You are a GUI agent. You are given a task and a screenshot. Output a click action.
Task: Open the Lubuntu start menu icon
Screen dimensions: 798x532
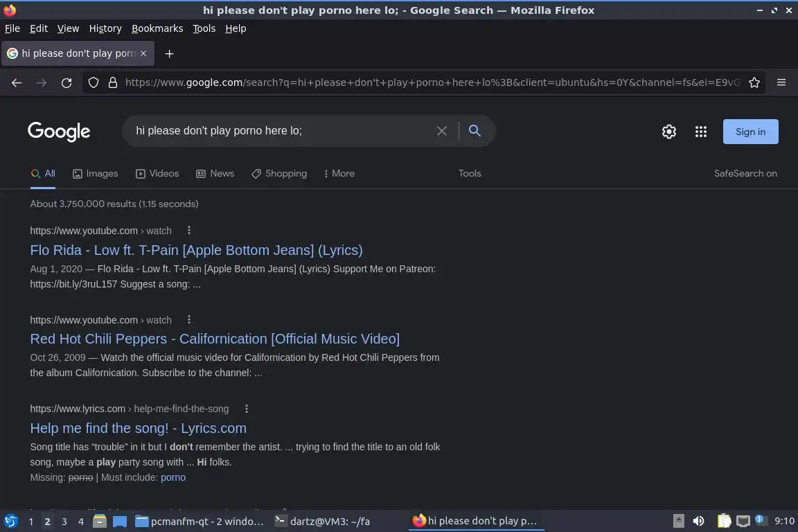10,522
